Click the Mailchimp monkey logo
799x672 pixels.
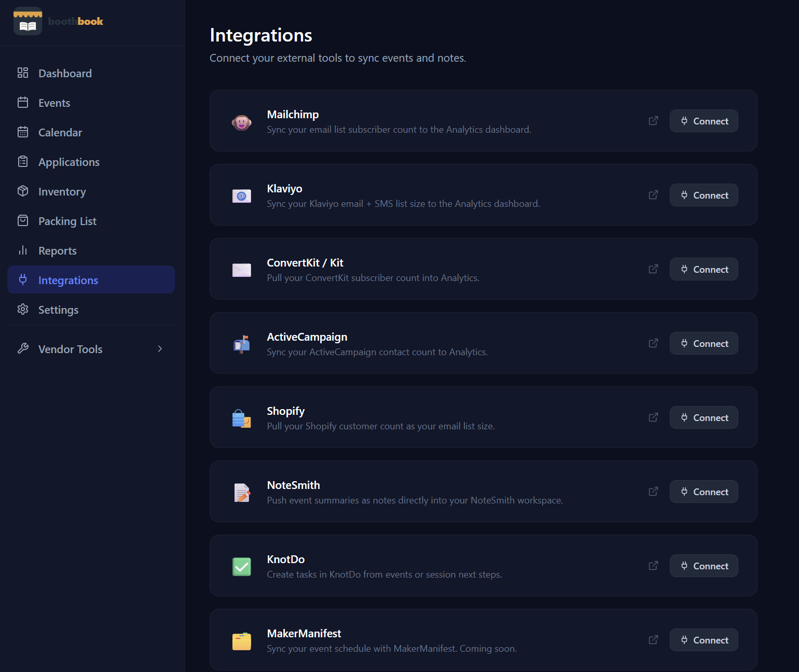pos(242,122)
